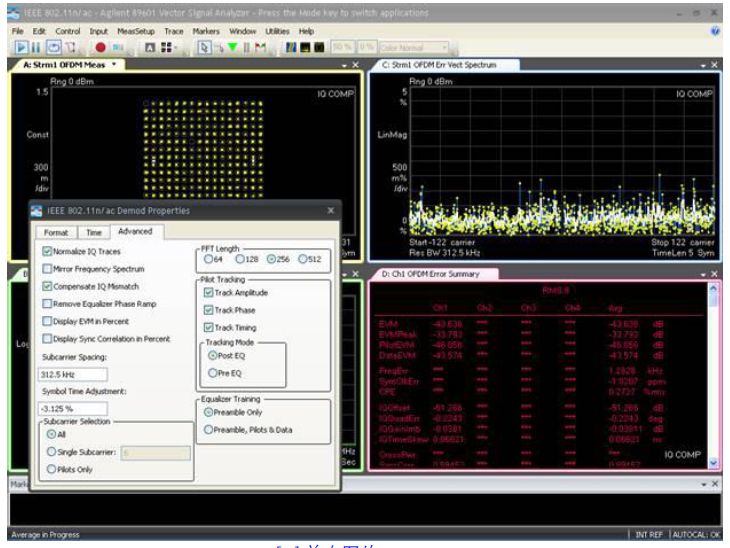730x548 pixels.
Task: Click the persistence display icon
Action: pos(305,47)
